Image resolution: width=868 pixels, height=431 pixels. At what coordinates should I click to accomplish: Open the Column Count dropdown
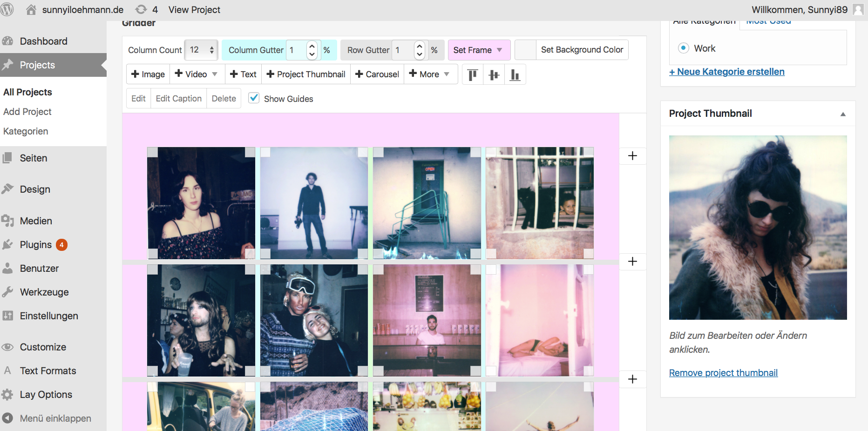pos(201,50)
